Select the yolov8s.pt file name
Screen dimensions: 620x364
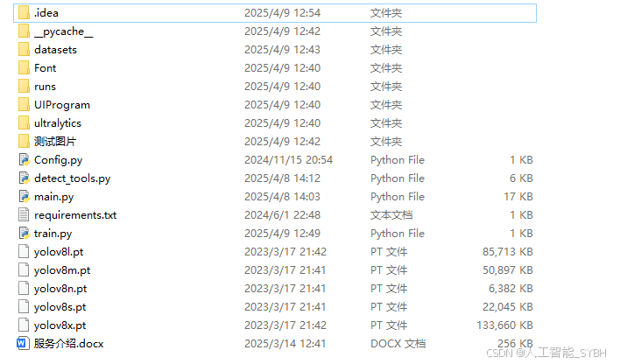coord(60,307)
